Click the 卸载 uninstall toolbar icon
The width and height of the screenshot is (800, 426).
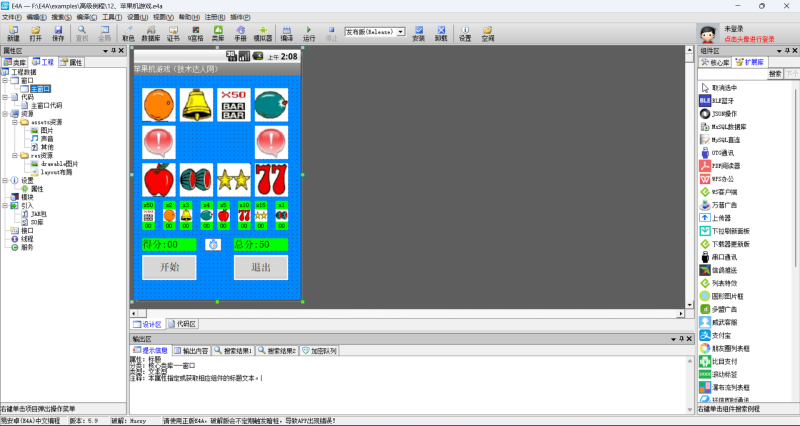point(441,34)
